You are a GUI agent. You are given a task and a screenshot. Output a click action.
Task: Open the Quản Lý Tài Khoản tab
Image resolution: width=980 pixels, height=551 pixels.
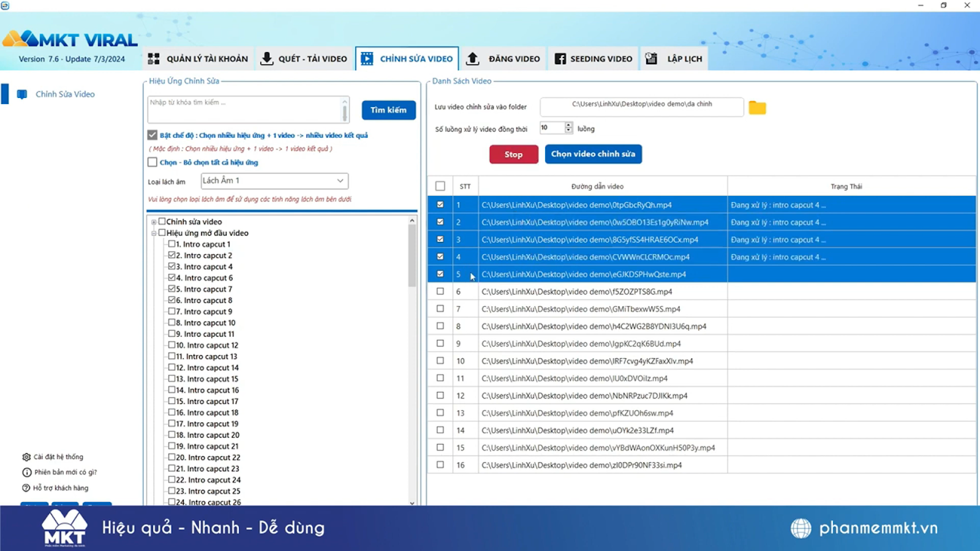coord(198,59)
